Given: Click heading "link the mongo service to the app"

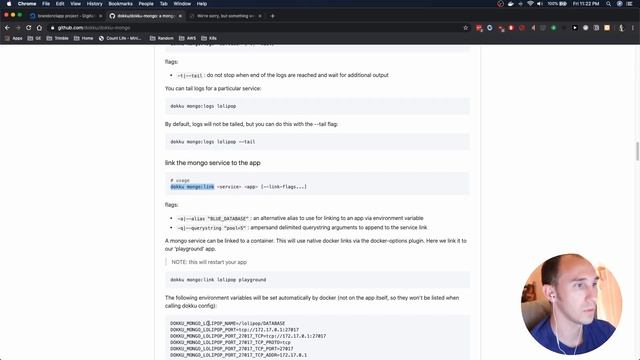Looking at the screenshot, I should (x=213, y=163).
